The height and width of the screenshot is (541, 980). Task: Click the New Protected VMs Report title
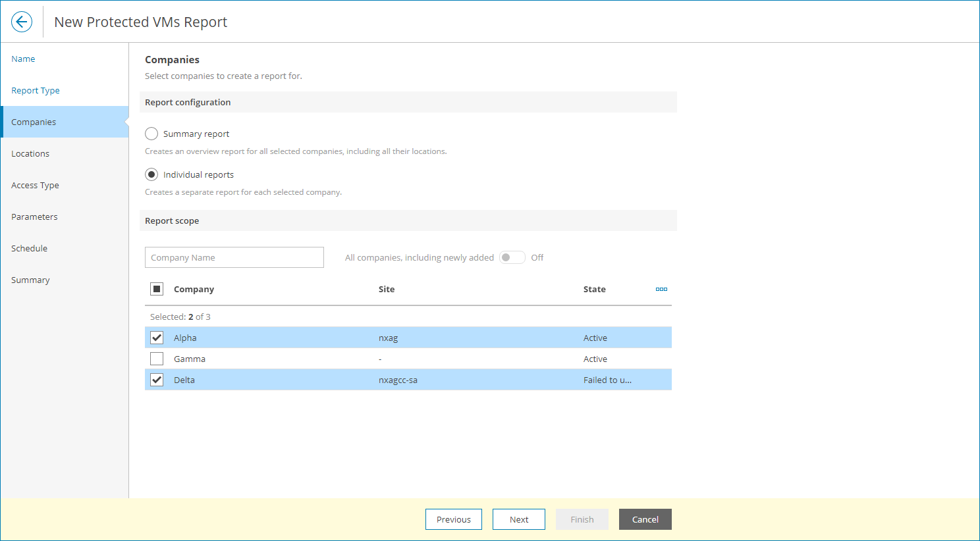coord(140,22)
